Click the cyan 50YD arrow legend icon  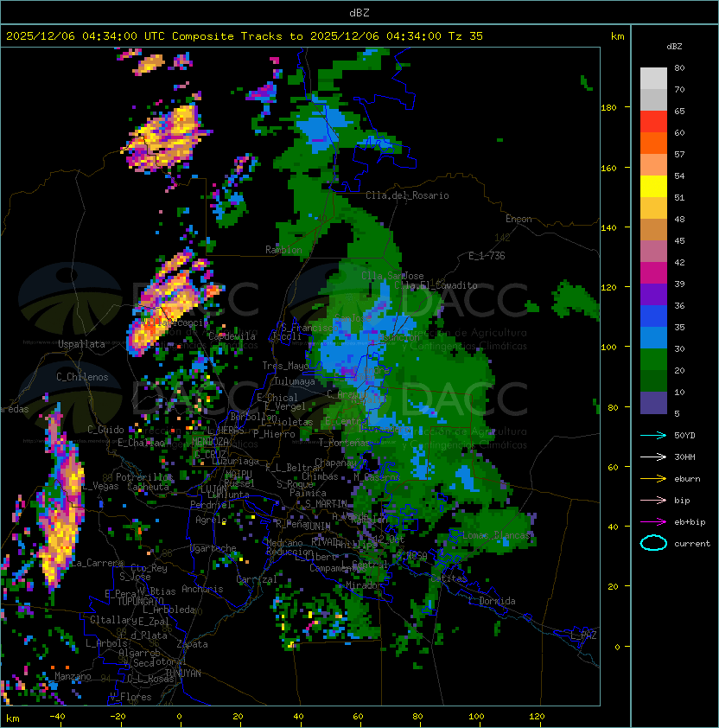pyautogui.click(x=653, y=435)
